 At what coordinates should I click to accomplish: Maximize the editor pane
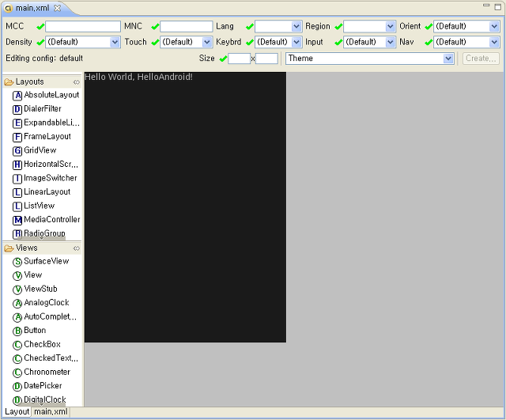tap(498, 7)
